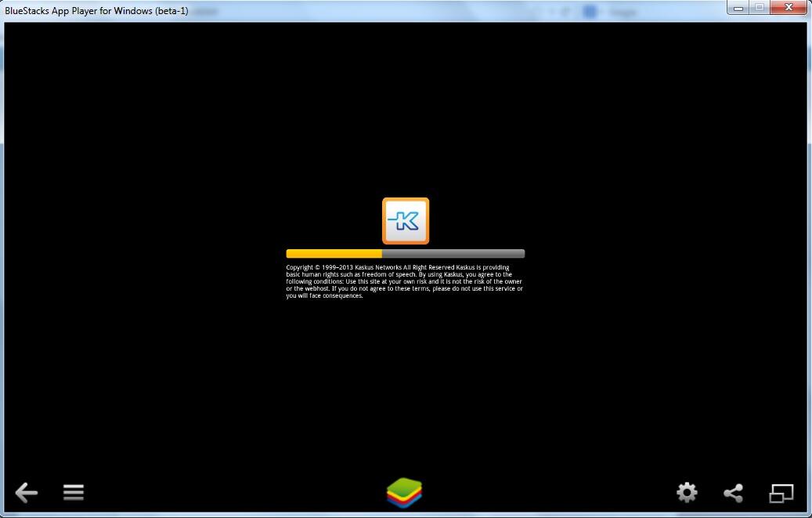Click the back arrow in BlueStacks bar
Viewport: 812px width, 518px height.
27,492
